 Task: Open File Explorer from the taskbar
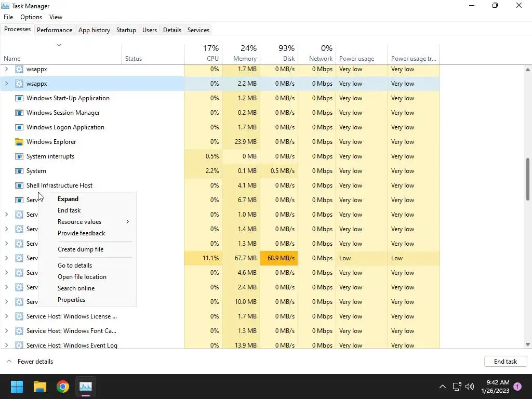(x=39, y=387)
